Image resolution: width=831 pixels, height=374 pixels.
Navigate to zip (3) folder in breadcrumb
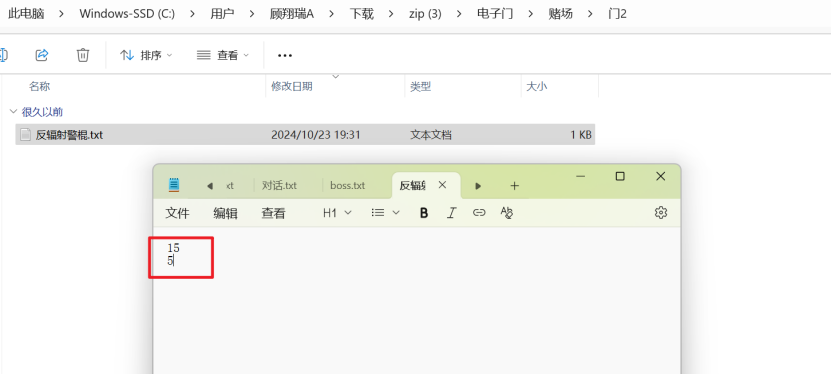(x=425, y=14)
